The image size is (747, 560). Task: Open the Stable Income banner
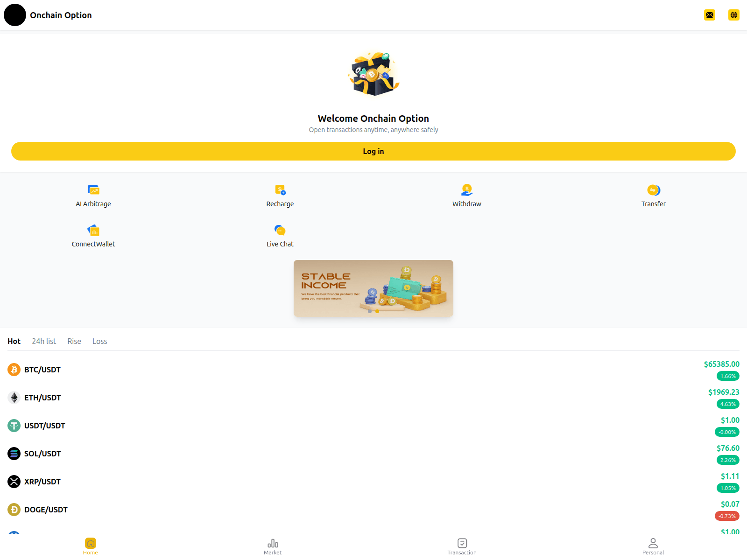(x=373, y=288)
